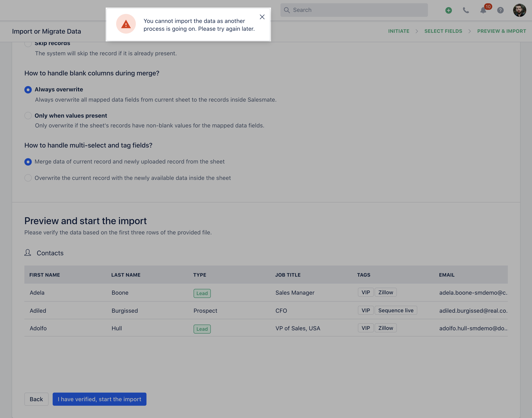Image resolution: width=532 pixels, height=418 pixels.
Task: Click the last name Burgissed
Action: [125, 311]
